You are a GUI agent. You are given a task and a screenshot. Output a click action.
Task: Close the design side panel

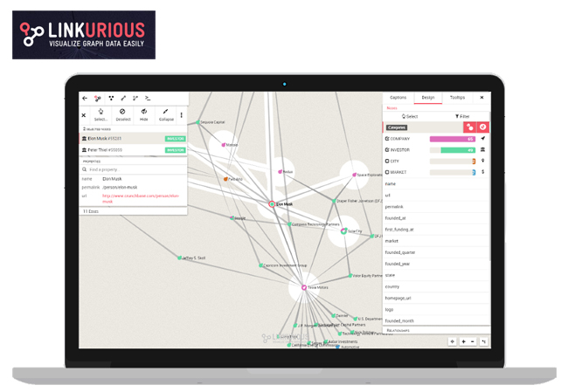[x=481, y=98]
